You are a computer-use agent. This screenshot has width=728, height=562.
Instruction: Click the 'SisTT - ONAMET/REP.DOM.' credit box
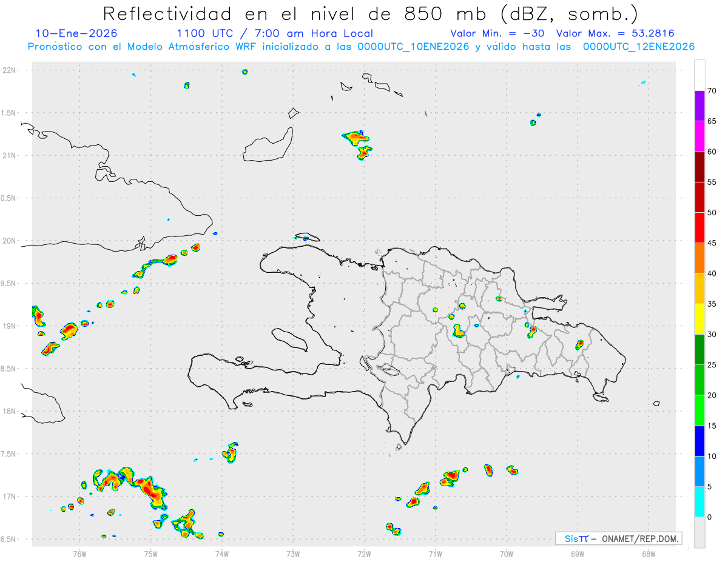(618, 538)
